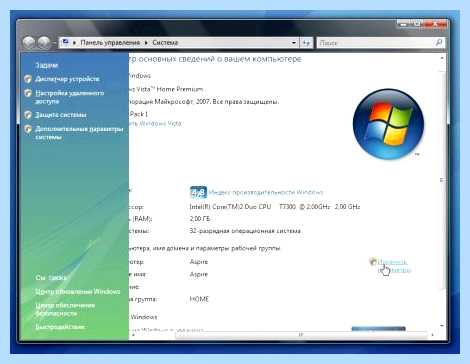Image resolution: width=470 pixels, height=364 pixels.
Task: Click the horizontal scrollbar thumb
Action: (x=301, y=334)
